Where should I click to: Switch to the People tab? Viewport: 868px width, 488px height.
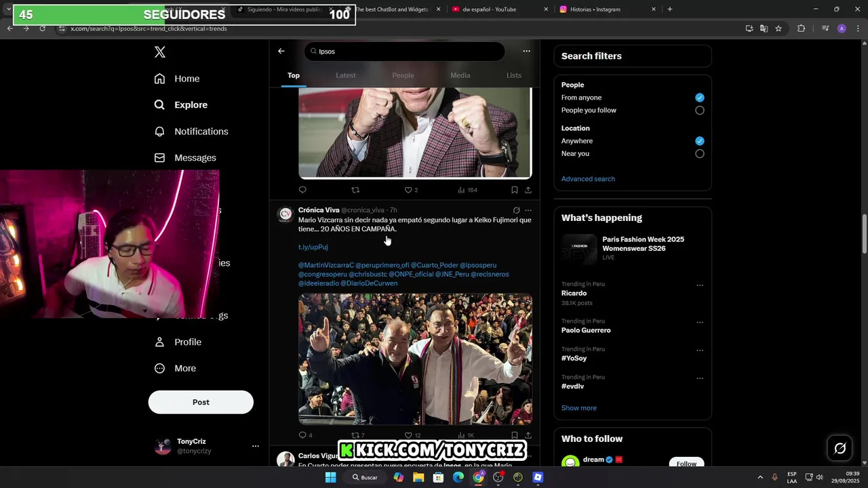[x=403, y=75]
